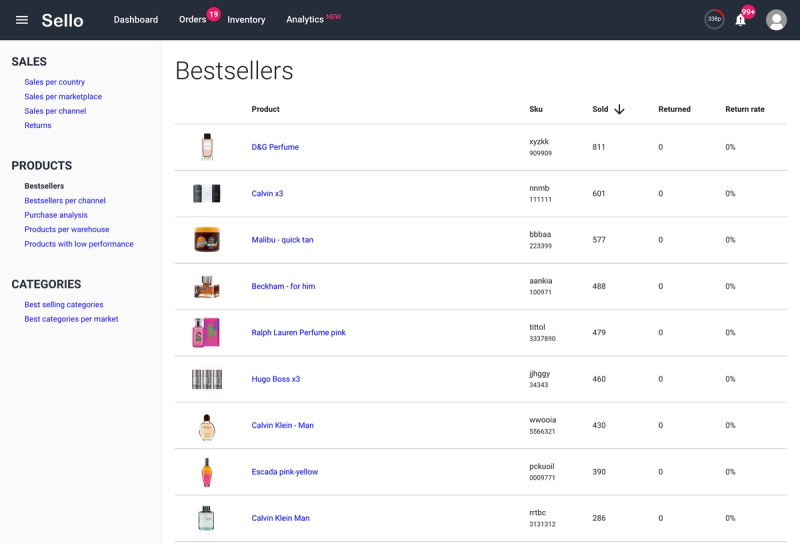Viewport: 800px width, 545px height.
Task: Open the Returns report
Action: (x=38, y=125)
